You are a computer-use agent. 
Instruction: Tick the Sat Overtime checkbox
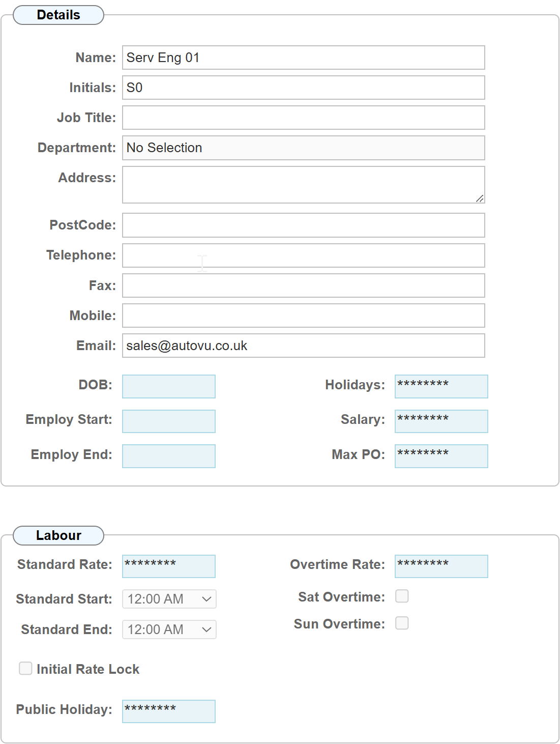(x=402, y=596)
